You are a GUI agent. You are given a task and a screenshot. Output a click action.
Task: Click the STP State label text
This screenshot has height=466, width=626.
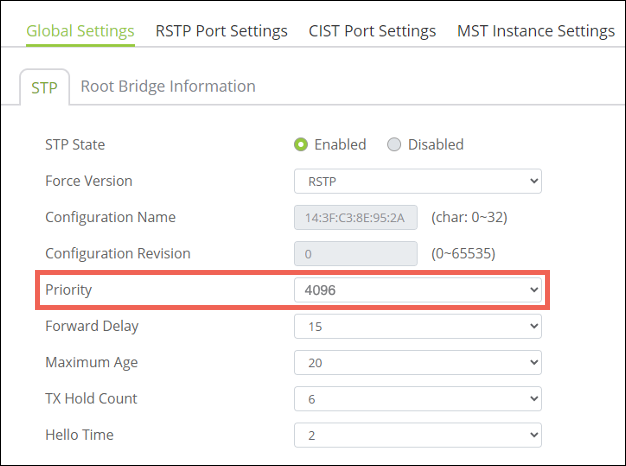click(x=75, y=145)
